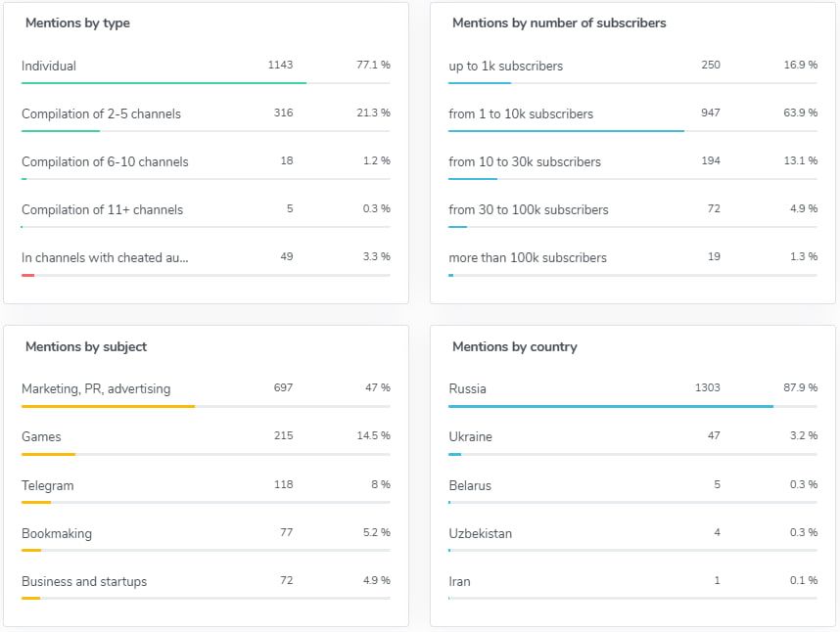This screenshot has height=632, width=840.
Task: Select Ukraine in Mentions by country
Action: 470,436
